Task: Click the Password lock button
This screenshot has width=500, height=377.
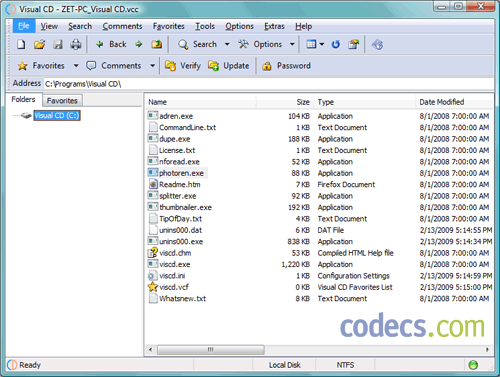Action: 286,66
